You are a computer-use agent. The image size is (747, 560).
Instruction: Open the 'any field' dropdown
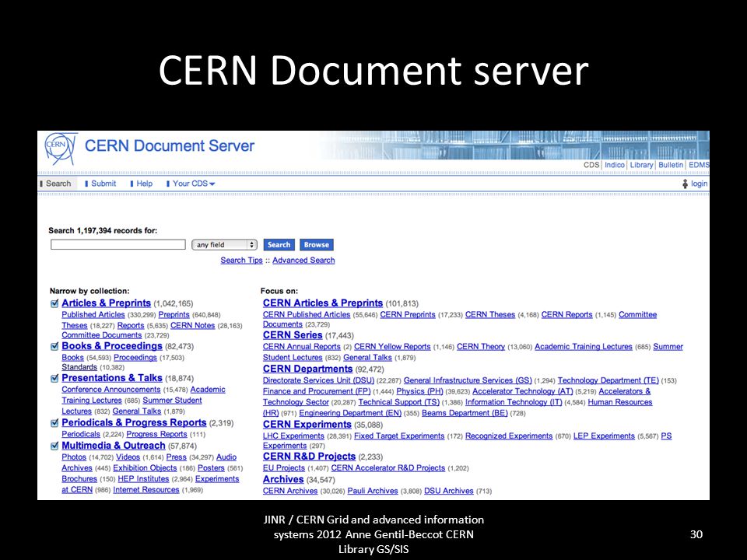[x=224, y=245]
